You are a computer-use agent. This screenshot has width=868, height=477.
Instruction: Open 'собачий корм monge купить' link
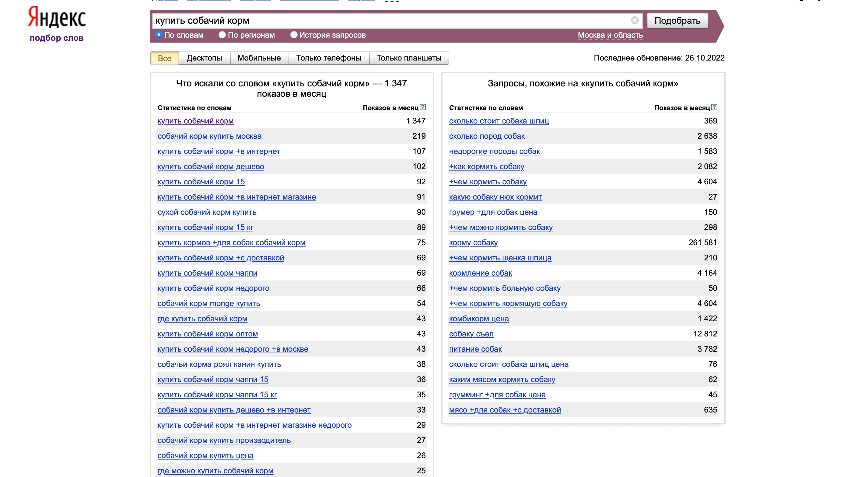pos(209,303)
